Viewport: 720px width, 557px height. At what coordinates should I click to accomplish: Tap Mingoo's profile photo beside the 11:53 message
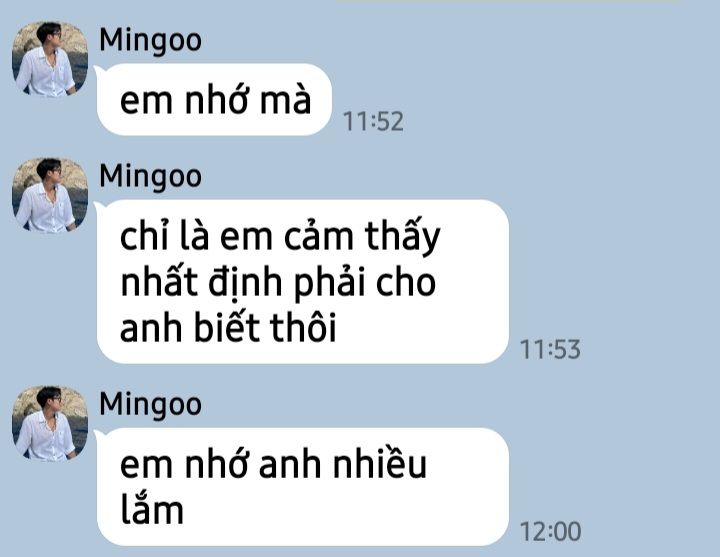click(x=50, y=195)
